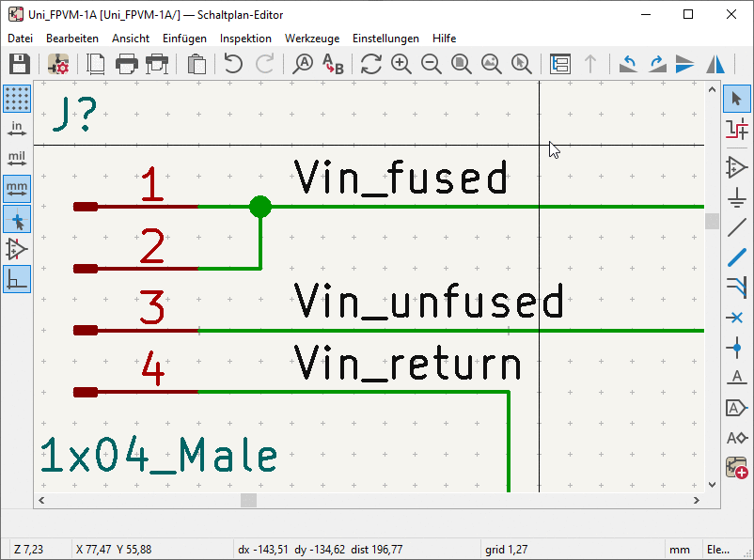Open the Find tool
Image resolution: width=754 pixels, height=560 pixels.
[x=303, y=64]
